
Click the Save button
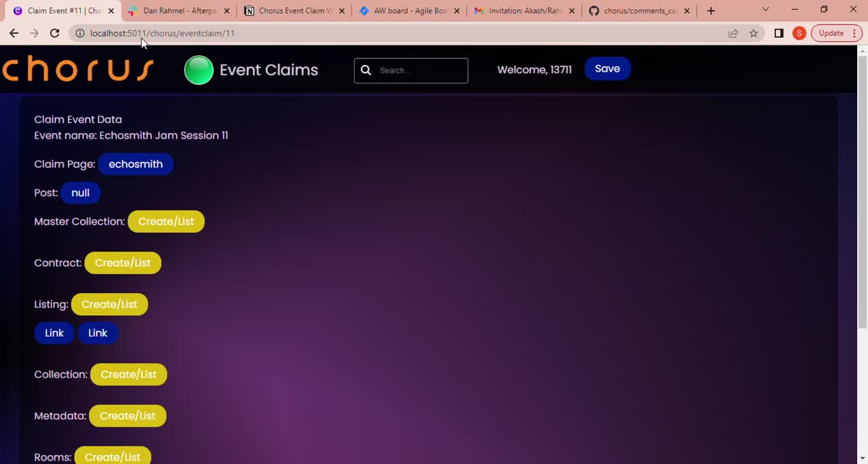(x=607, y=69)
